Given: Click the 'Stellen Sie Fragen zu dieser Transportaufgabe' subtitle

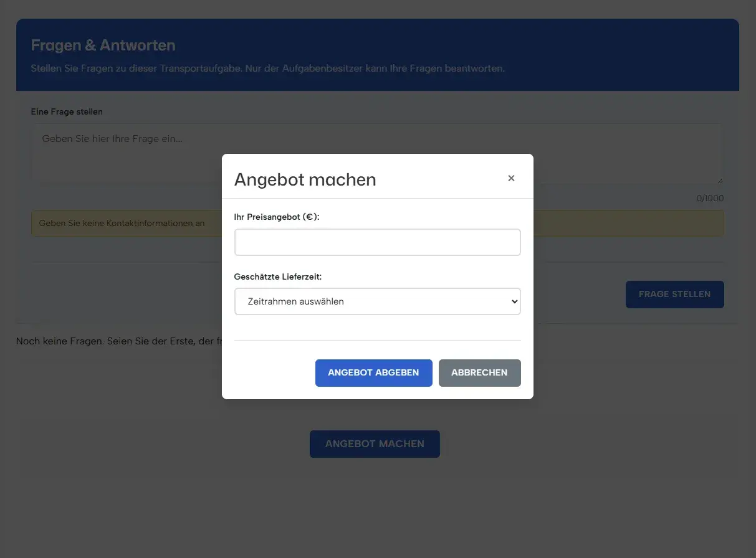Looking at the screenshot, I should [267, 68].
